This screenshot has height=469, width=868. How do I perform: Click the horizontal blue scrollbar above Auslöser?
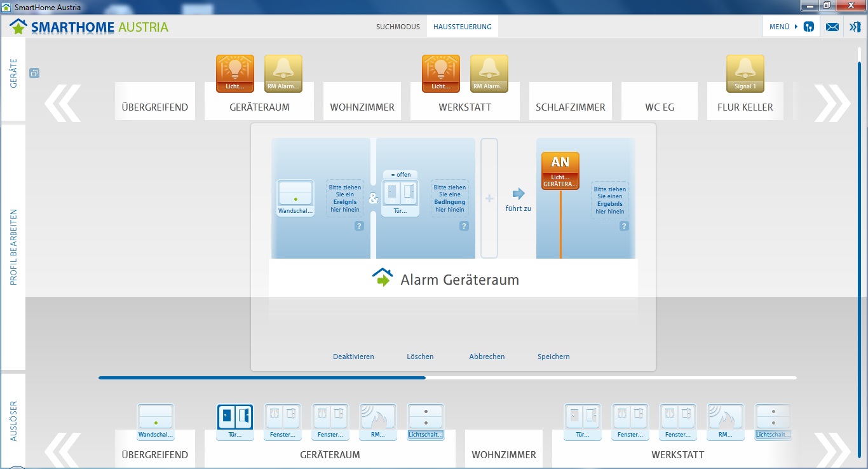coord(262,377)
